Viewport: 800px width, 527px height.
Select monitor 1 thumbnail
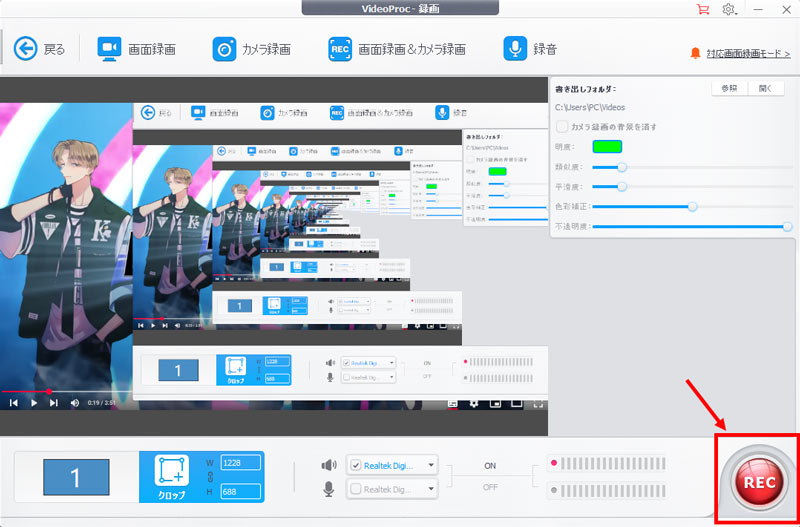[x=76, y=478]
